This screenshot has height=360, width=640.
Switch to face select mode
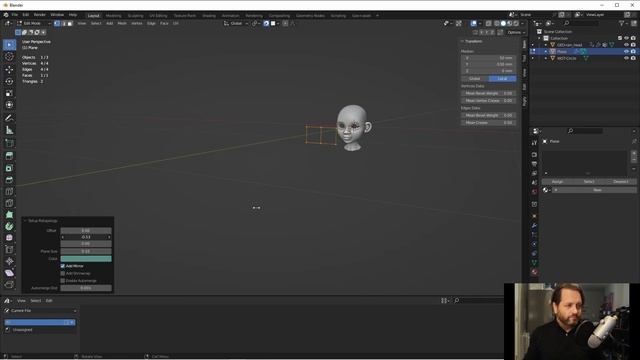(x=70, y=23)
